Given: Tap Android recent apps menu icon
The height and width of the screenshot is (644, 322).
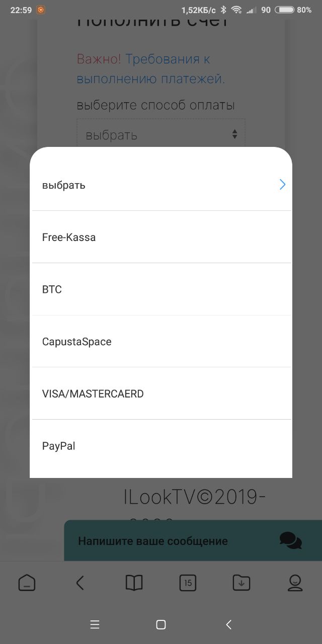Looking at the screenshot, I should tap(95, 624).
